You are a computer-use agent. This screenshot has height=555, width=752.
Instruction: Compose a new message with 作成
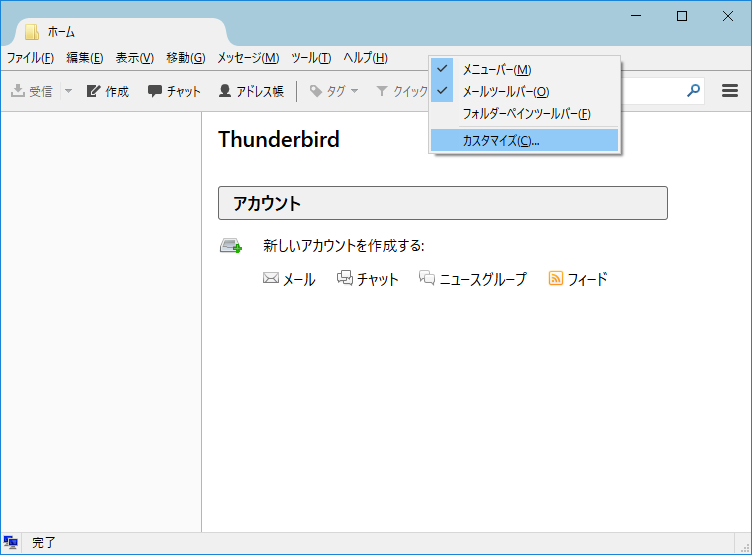(x=108, y=91)
